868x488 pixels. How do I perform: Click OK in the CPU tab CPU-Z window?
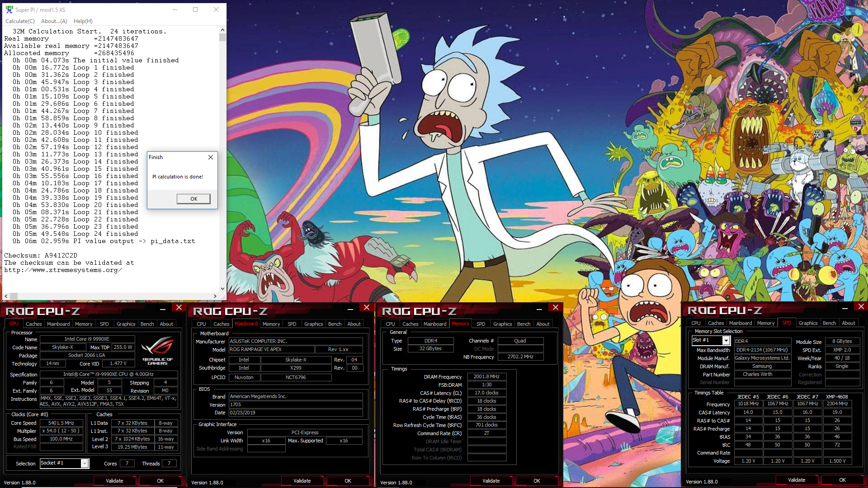tap(160, 481)
